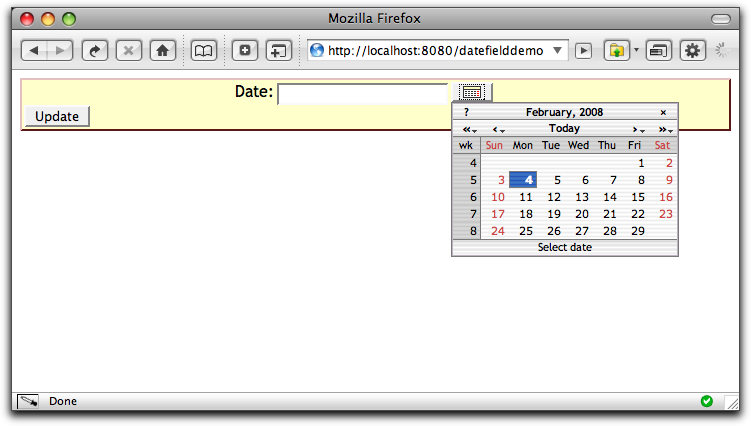Click the Date text input field
The width and height of the screenshot is (751, 426).
click(362, 93)
